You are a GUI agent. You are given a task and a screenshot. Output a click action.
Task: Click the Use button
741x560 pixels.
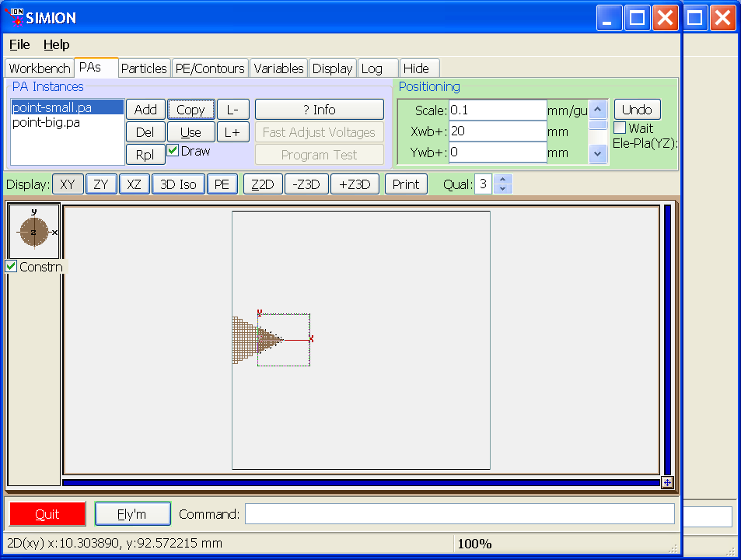191,132
